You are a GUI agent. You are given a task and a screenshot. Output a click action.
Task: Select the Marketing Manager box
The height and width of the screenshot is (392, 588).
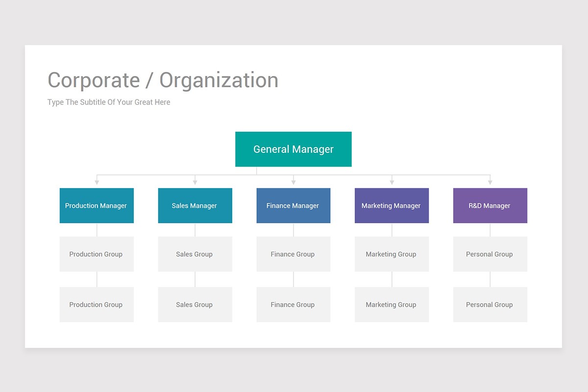[x=392, y=206]
